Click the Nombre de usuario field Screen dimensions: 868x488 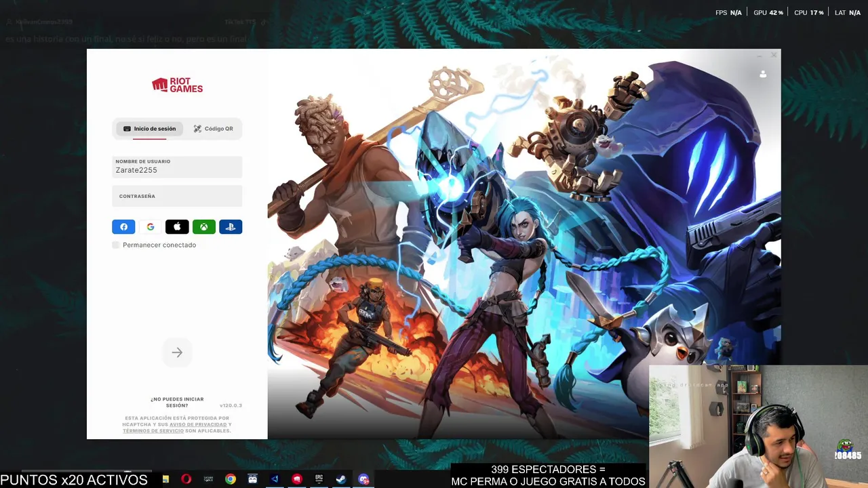(177, 167)
